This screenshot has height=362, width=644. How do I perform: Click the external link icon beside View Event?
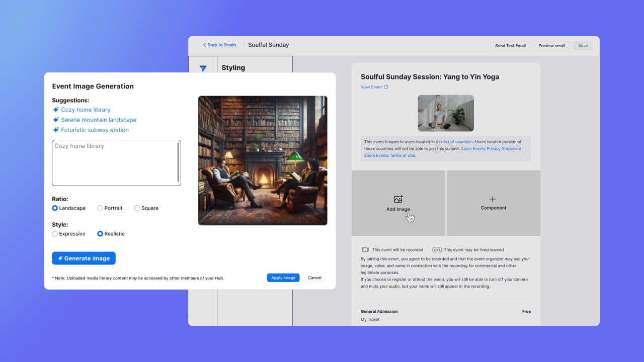pyautogui.click(x=386, y=87)
